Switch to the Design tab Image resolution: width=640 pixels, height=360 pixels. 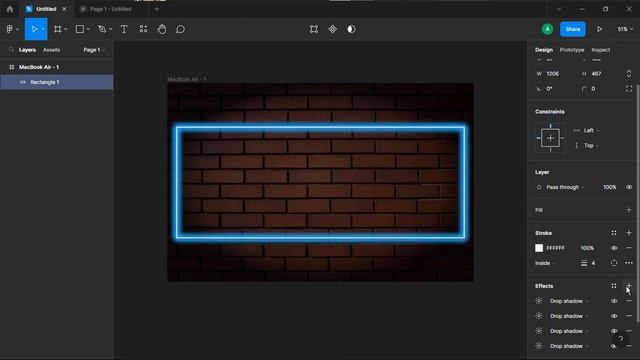point(544,50)
